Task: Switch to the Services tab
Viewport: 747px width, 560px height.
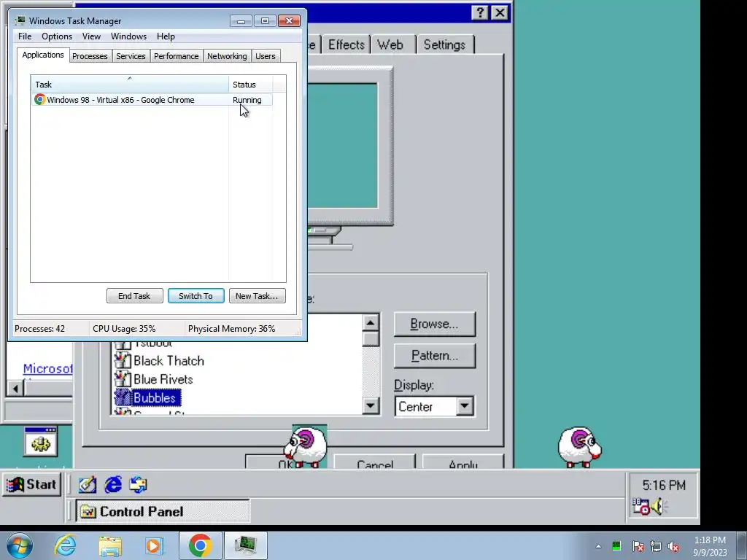Action: pos(131,56)
